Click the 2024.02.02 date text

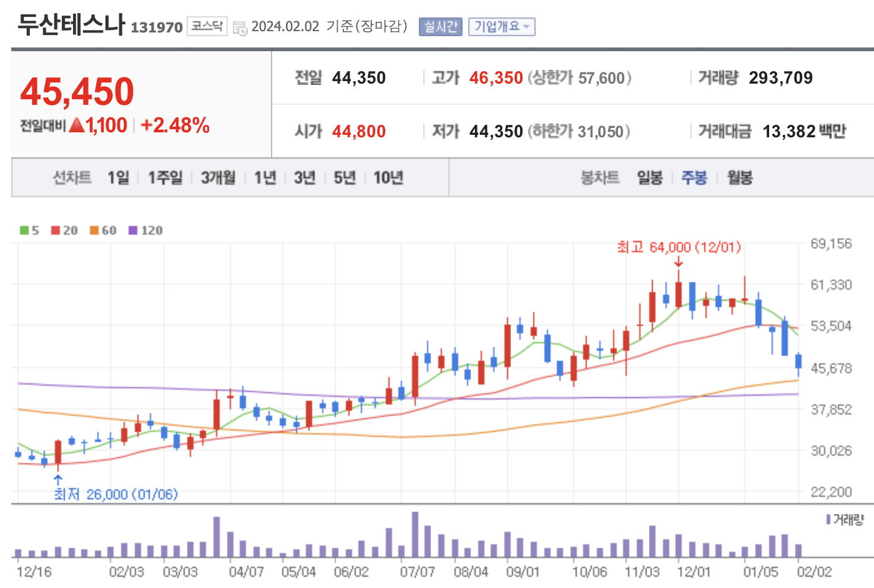[285, 27]
